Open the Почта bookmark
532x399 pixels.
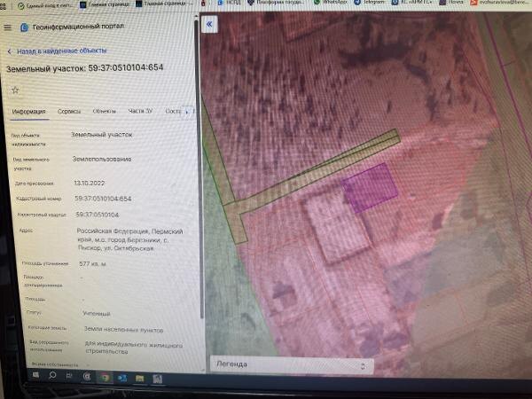pos(451,2)
